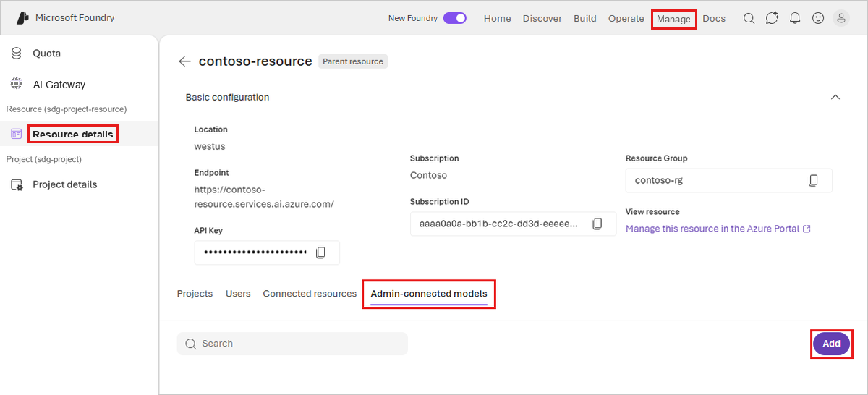Click the westus location value
The image size is (868, 395).
tap(210, 146)
